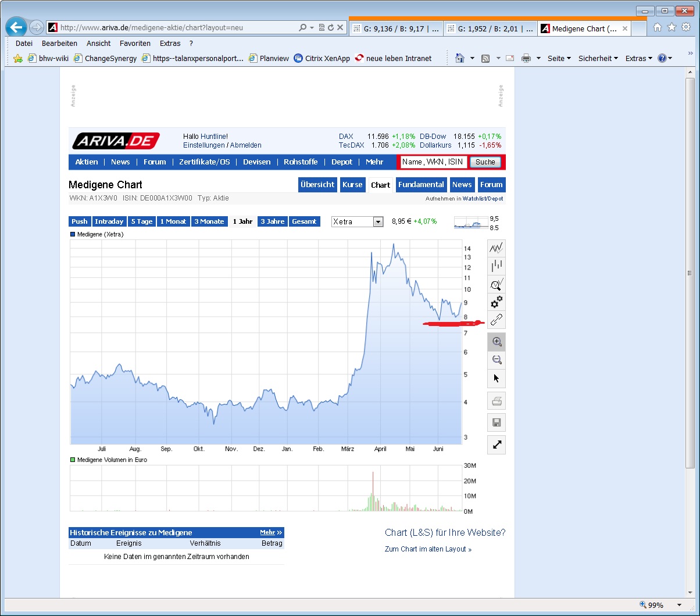
Task: Open browser tools gear icon
Action: tap(685, 27)
